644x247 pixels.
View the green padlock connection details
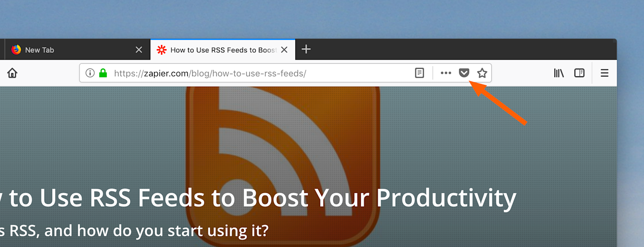pyautogui.click(x=103, y=73)
